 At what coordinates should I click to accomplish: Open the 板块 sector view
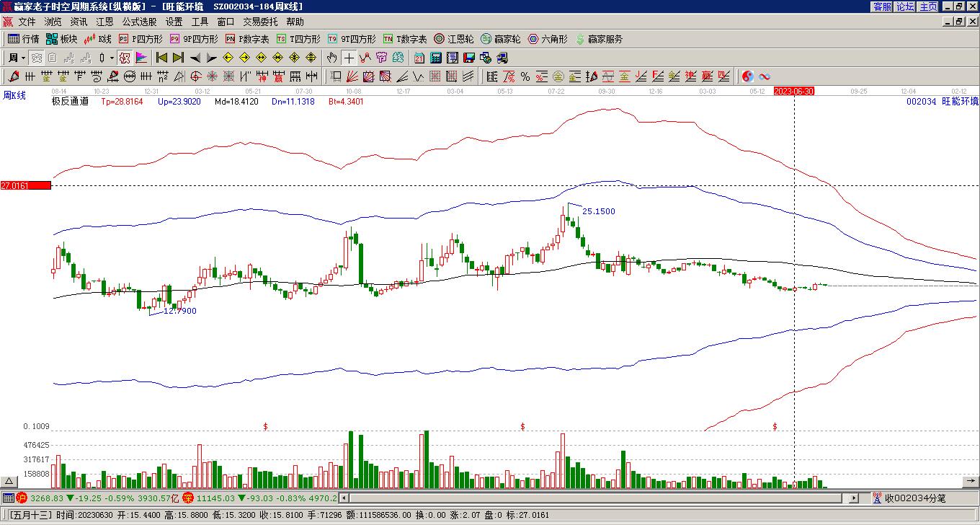pos(61,39)
